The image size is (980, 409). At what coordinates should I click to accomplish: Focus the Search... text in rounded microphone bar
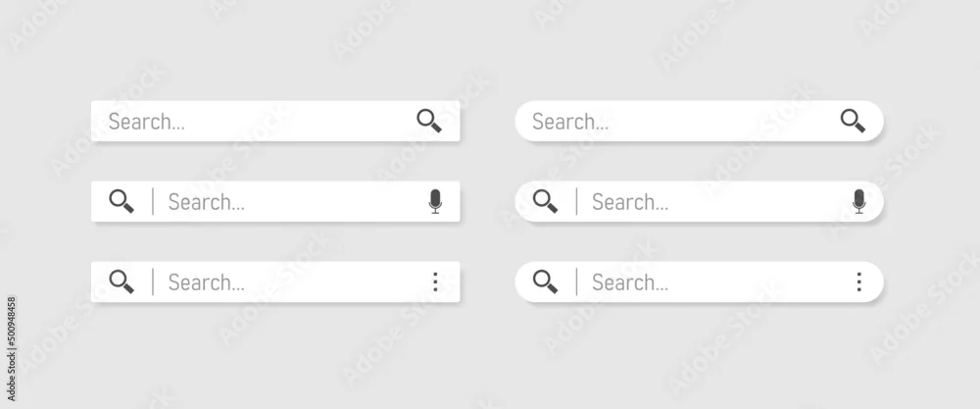coord(630,202)
